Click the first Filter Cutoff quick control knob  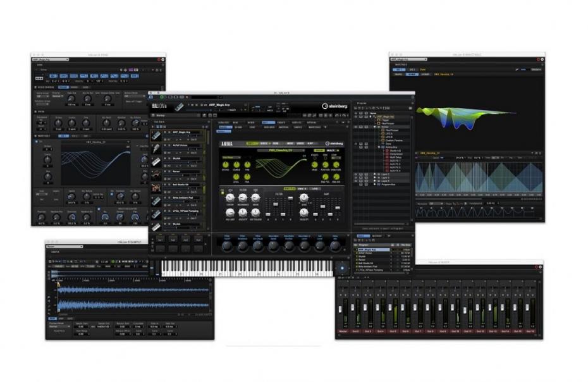pos(226,245)
